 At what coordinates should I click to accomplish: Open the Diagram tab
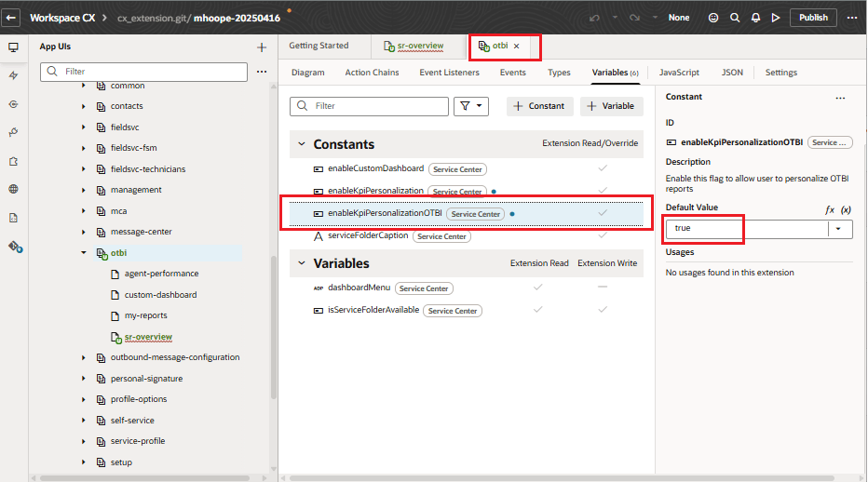tap(307, 73)
